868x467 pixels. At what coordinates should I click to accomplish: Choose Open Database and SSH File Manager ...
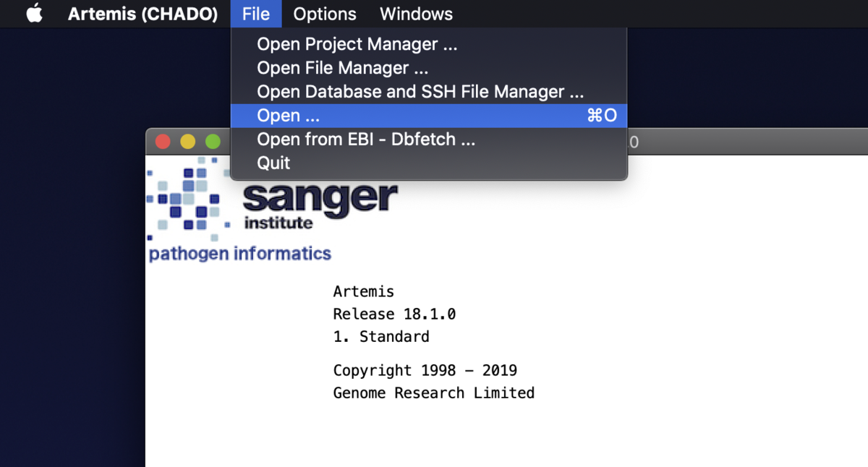tap(429, 92)
